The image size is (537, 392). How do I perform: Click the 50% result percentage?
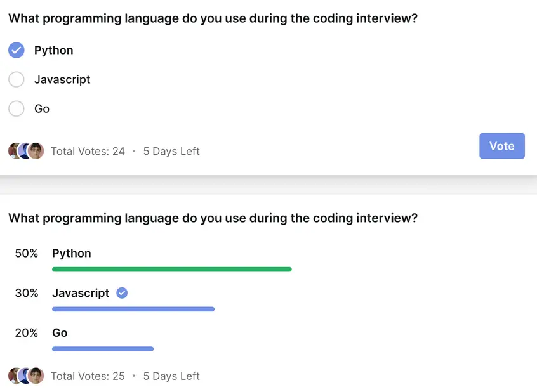[x=27, y=253]
